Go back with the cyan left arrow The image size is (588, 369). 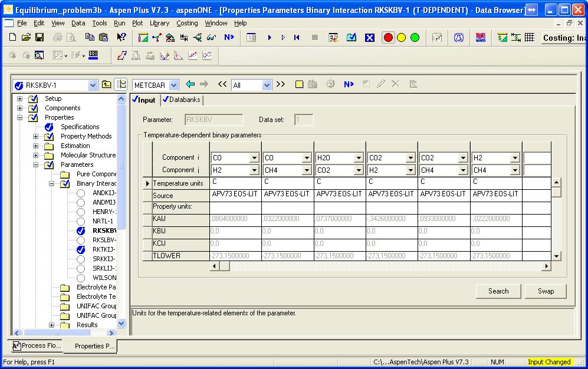click(x=190, y=84)
